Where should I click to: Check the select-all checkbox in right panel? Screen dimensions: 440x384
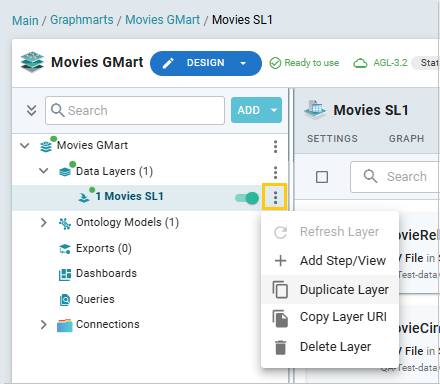[x=322, y=177]
